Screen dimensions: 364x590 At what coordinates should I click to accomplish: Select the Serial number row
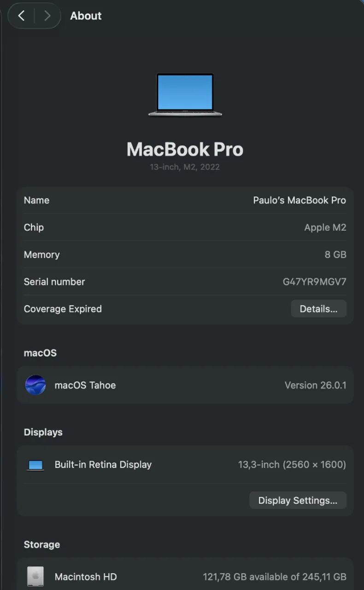pos(184,282)
